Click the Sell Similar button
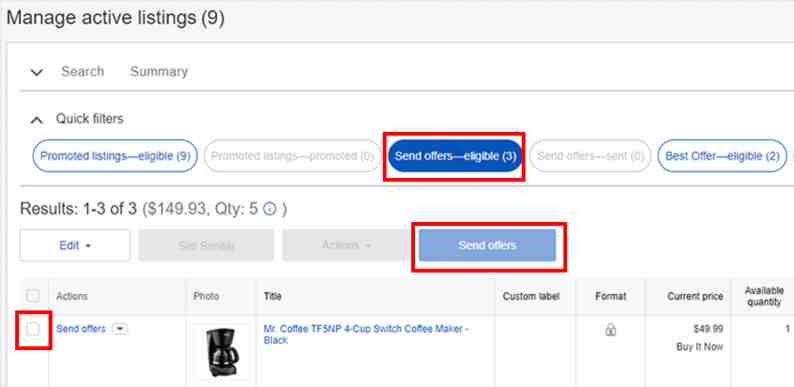The height and width of the screenshot is (387, 794). coord(206,246)
